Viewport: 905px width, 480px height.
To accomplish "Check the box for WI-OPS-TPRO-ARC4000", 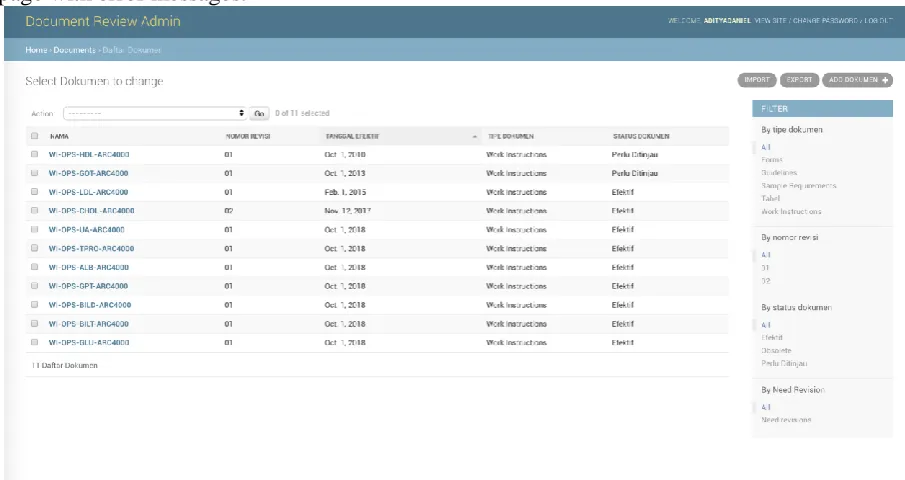I will pos(35,248).
